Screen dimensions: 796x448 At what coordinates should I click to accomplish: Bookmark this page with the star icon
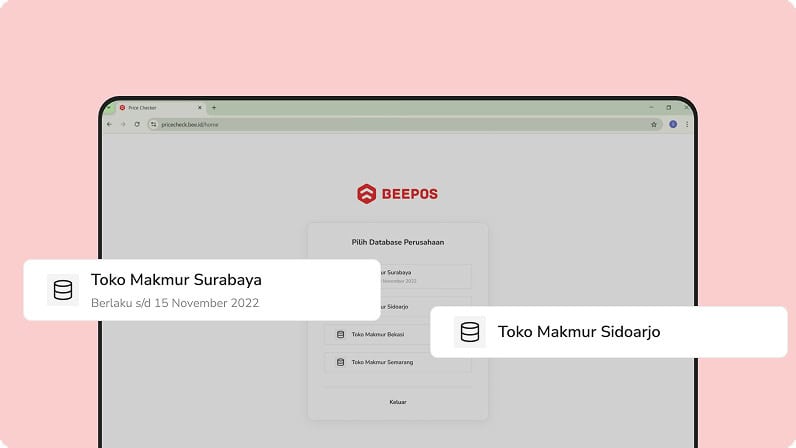654,124
